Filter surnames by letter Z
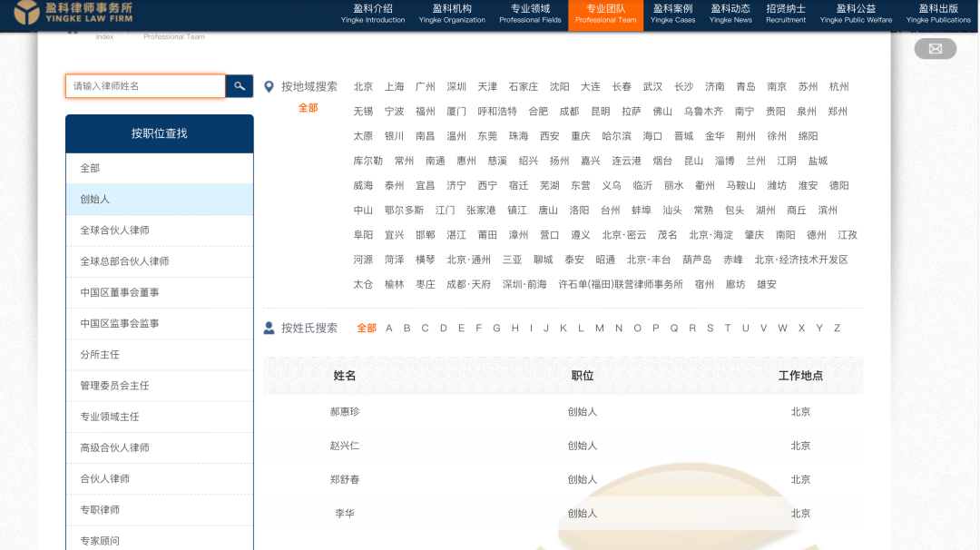This screenshot has height=550, width=980. (837, 329)
